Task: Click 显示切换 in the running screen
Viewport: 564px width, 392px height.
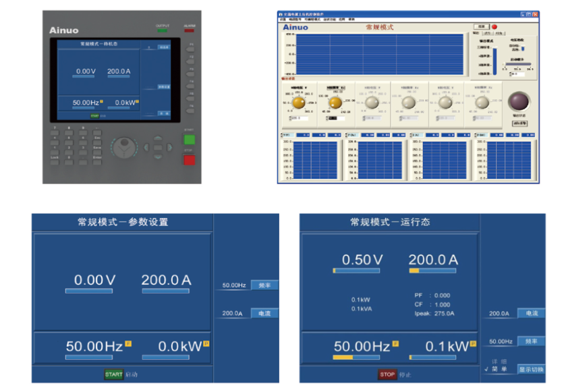Action: point(530,369)
